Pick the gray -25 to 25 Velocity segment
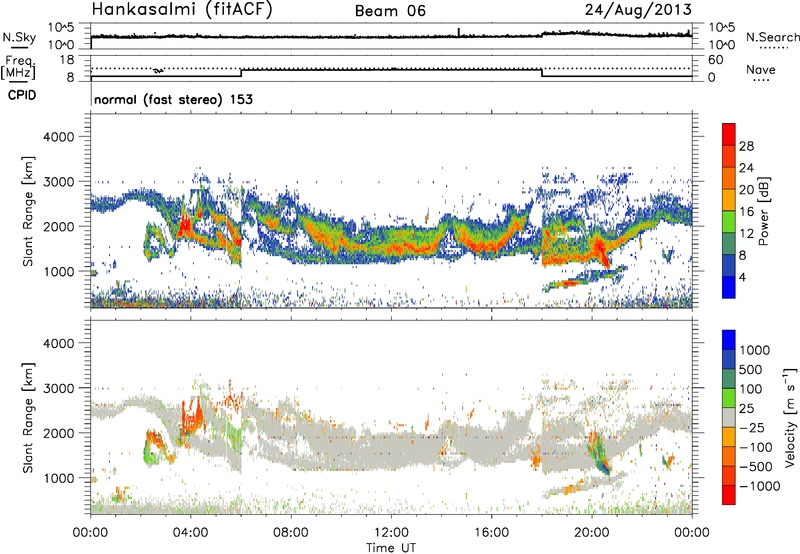Viewport: 800px width, 554px height. coord(729,417)
